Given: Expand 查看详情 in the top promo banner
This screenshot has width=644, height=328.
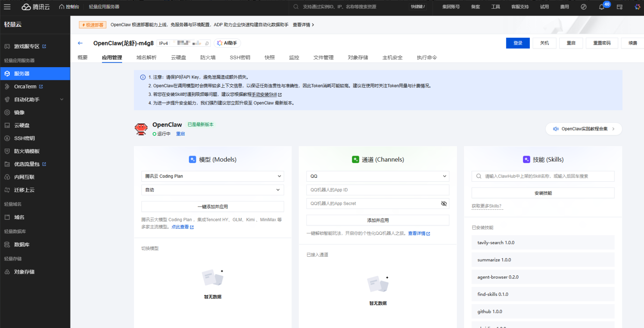Looking at the screenshot, I should pos(303,25).
